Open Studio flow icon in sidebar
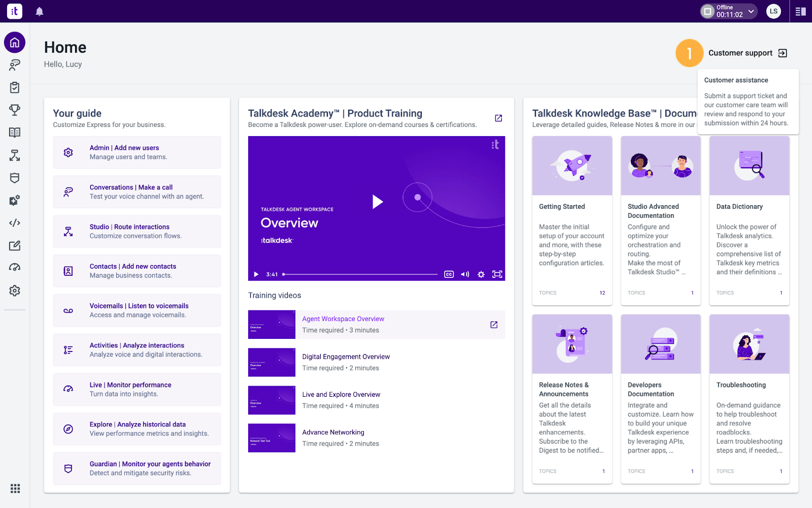Image resolution: width=812 pixels, height=508 pixels. pos(15,155)
